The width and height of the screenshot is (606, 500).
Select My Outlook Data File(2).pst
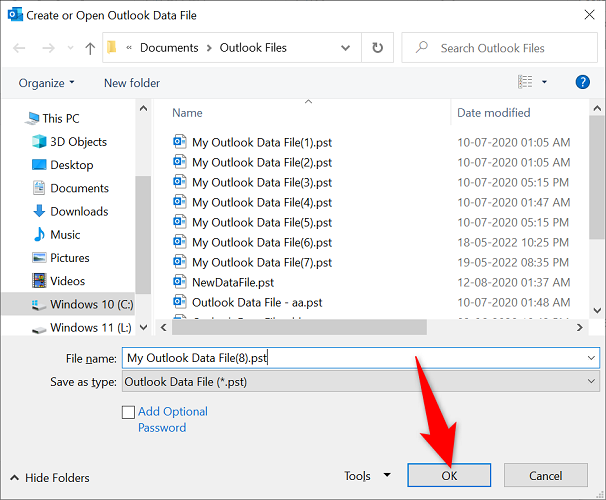[x=262, y=162]
